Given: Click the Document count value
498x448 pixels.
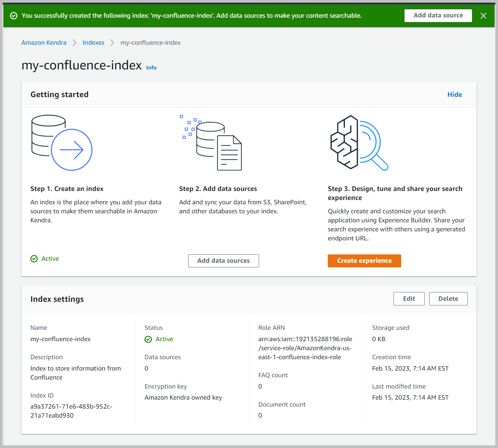Looking at the screenshot, I should [x=260, y=416].
